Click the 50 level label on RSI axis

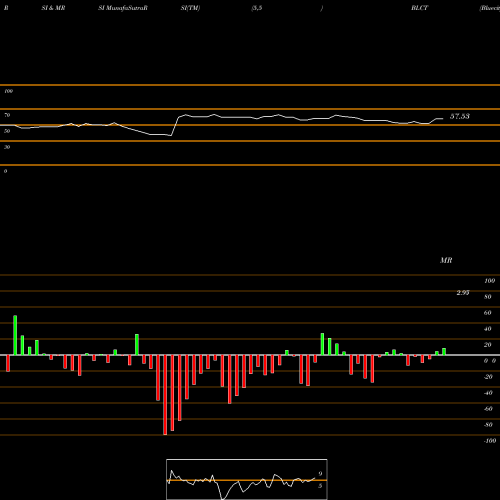click(7, 131)
